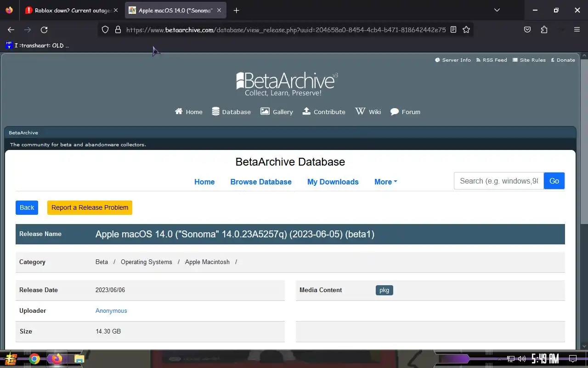Click the blue Back button
This screenshot has width=588, height=368.
coord(27,207)
